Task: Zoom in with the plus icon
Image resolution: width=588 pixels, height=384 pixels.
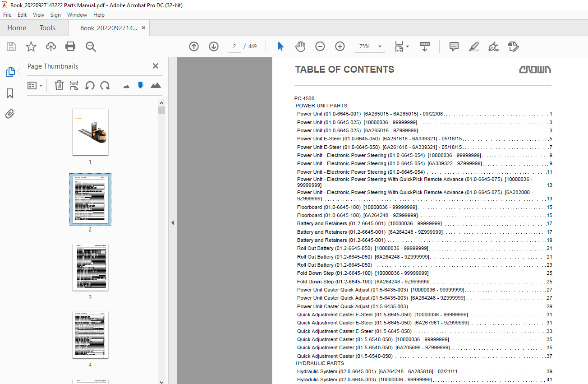Action: click(x=340, y=46)
